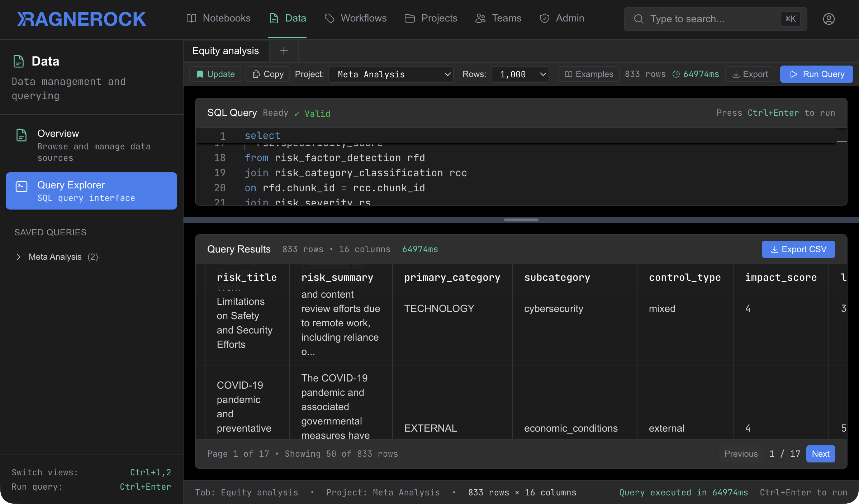Open the Rows 1,000 dropdown
Image resolution: width=859 pixels, height=504 pixels.
(x=520, y=74)
